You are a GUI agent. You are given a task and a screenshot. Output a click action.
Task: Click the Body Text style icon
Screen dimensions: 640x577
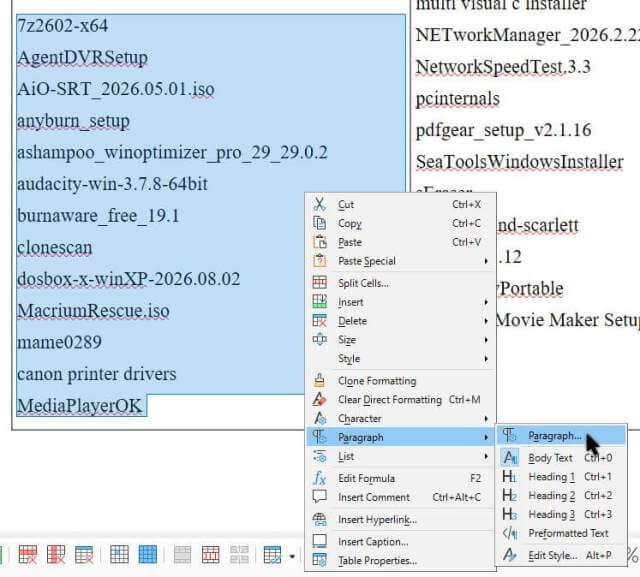click(x=510, y=457)
